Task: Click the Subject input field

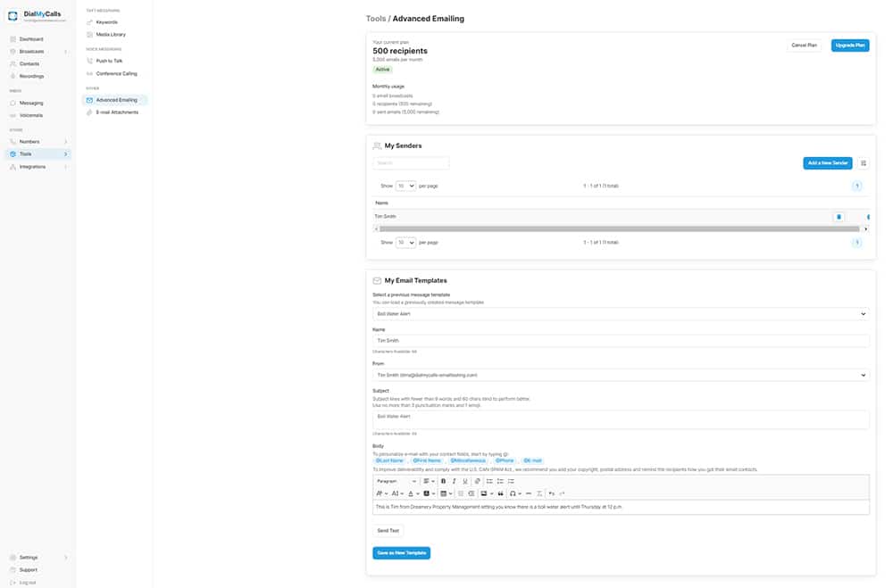Action: [x=621, y=418]
